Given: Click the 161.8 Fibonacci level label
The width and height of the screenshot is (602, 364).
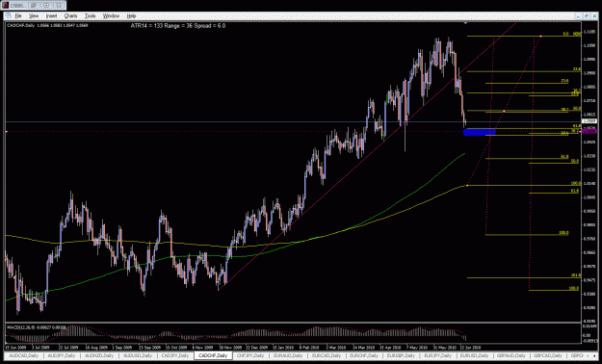Looking at the screenshot, I should pyautogui.click(x=575, y=275).
